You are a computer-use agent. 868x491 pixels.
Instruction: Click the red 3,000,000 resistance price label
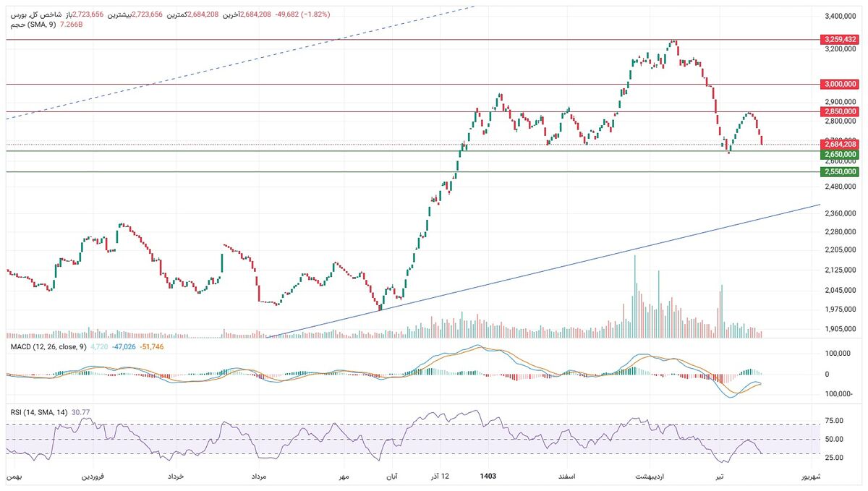pos(840,84)
